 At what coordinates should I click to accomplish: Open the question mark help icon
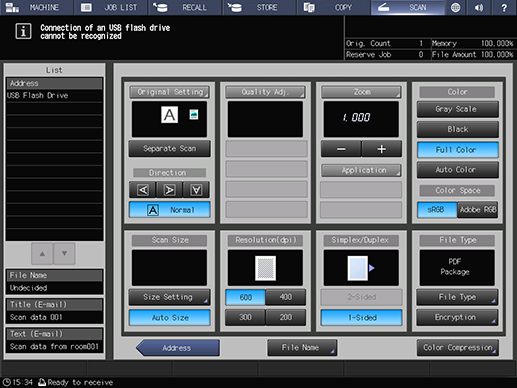504,7
